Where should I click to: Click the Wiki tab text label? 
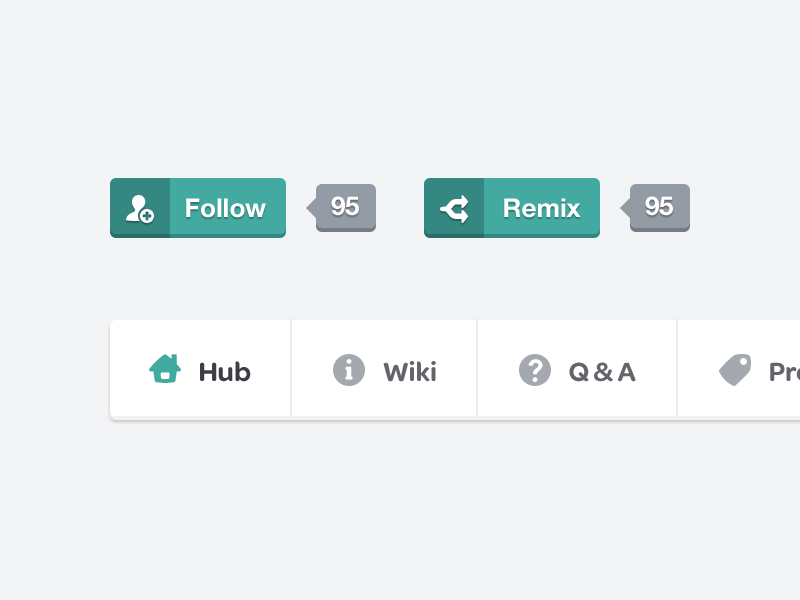pos(408,370)
